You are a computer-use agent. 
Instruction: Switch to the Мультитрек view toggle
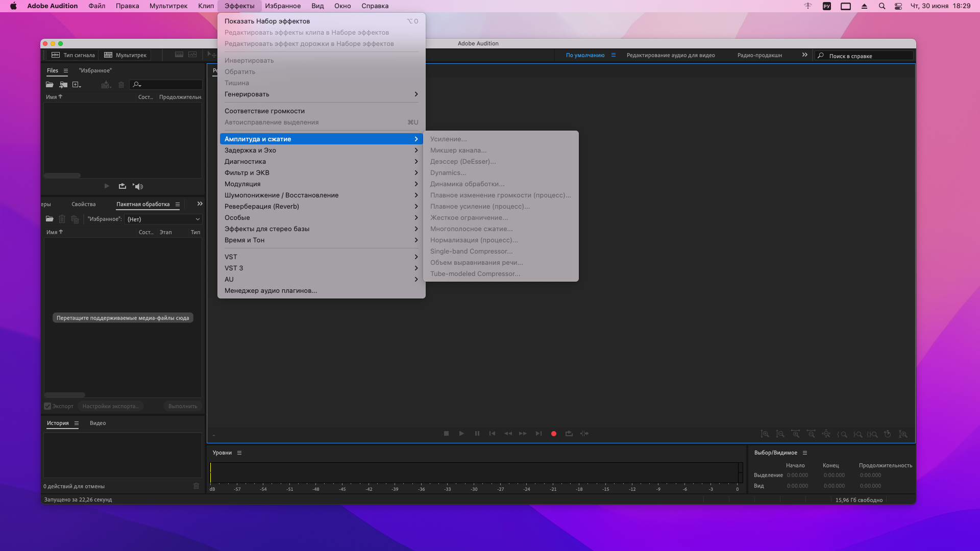[126, 55]
